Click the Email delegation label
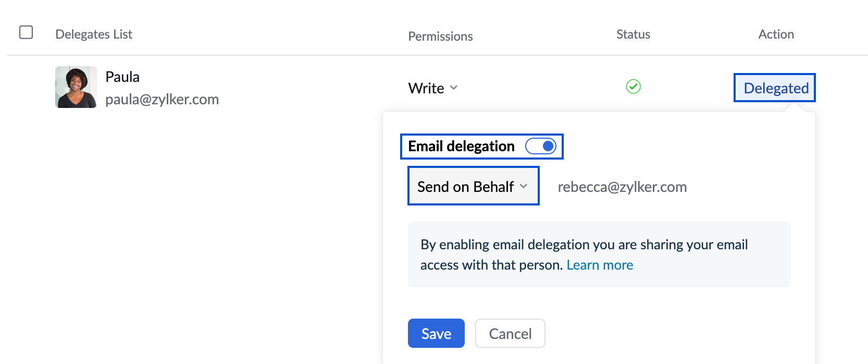 pos(461,147)
